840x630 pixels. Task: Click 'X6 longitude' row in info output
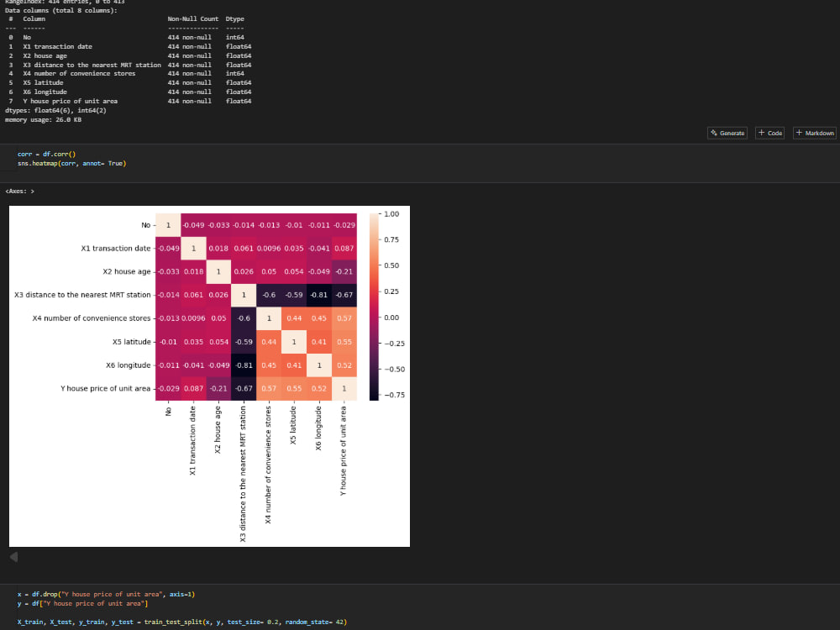tap(129, 92)
